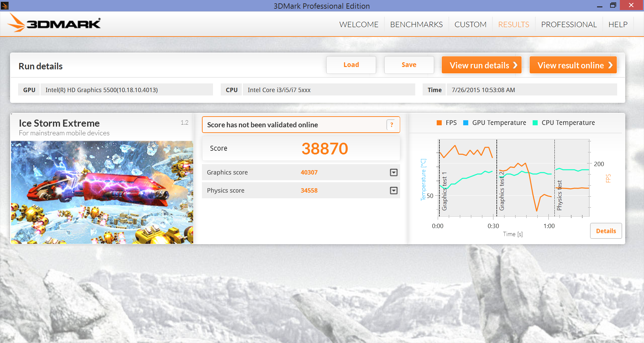The width and height of the screenshot is (644, 343).
Task: Open the HELP tab
Action: click(x=618, y=24)
